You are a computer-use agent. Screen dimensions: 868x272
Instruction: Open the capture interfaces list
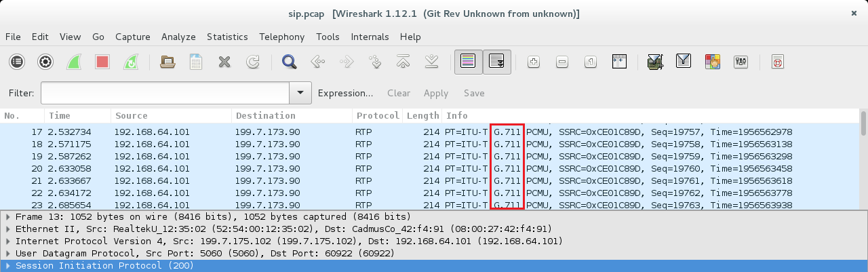(x=17, y=62)
